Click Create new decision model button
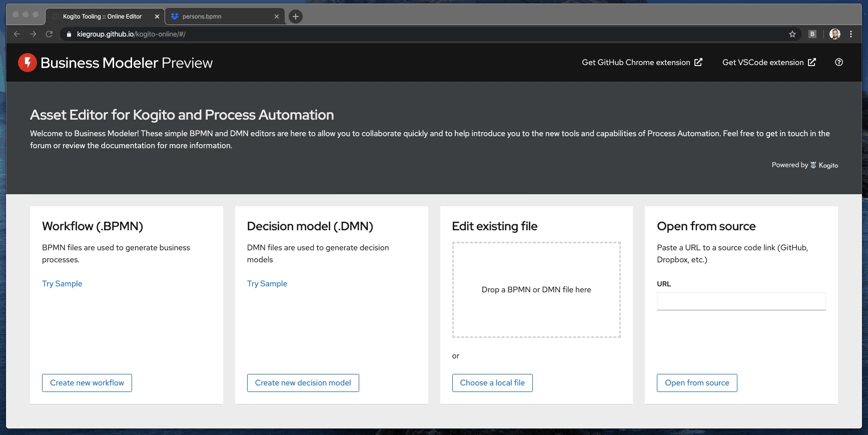This screenshot has width=868, height=435. coord(303,383)
